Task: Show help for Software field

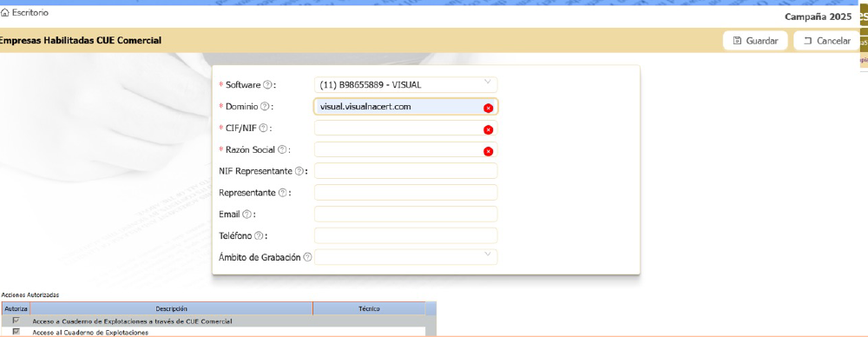Action: tap(267, 85)
